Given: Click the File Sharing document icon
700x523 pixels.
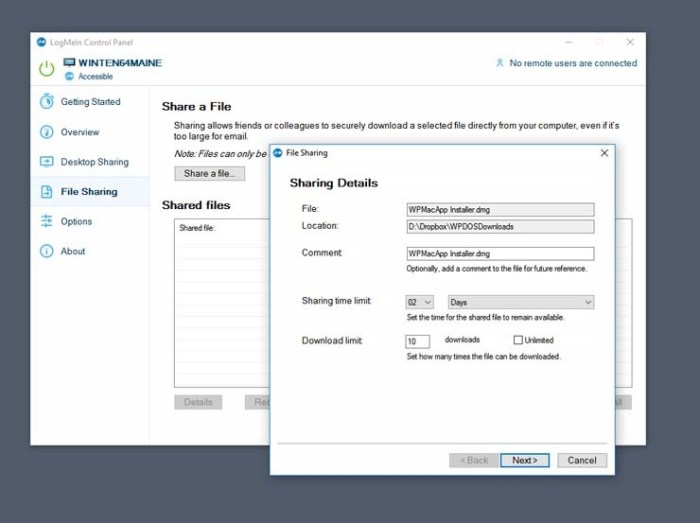Looking at the screenshot, I should tap(46, 191).
